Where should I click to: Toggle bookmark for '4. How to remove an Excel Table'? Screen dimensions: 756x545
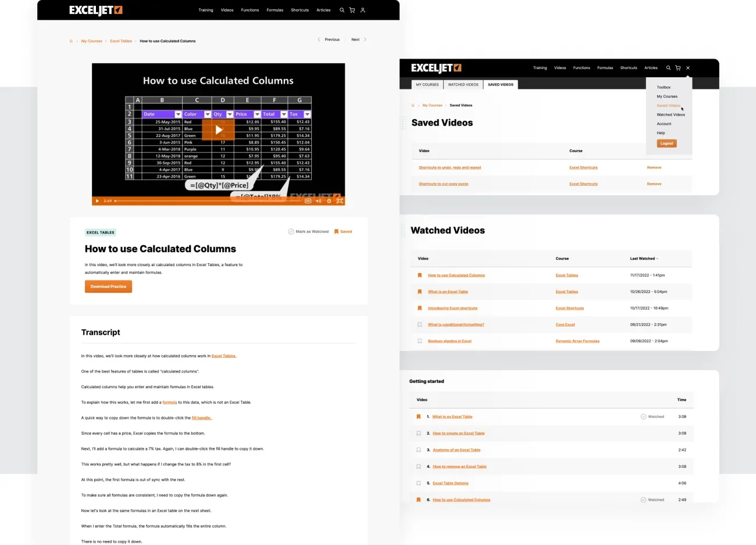[x=418, y=467]
